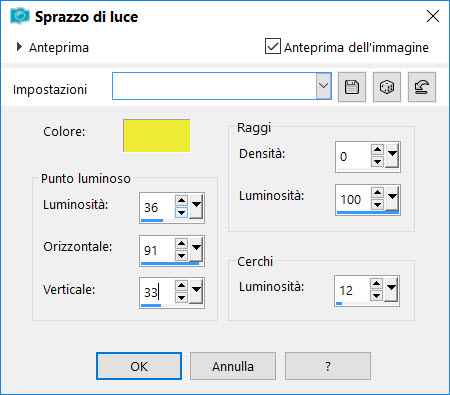Increase Raggi Densità with up arrow

[x=377, y=149]
